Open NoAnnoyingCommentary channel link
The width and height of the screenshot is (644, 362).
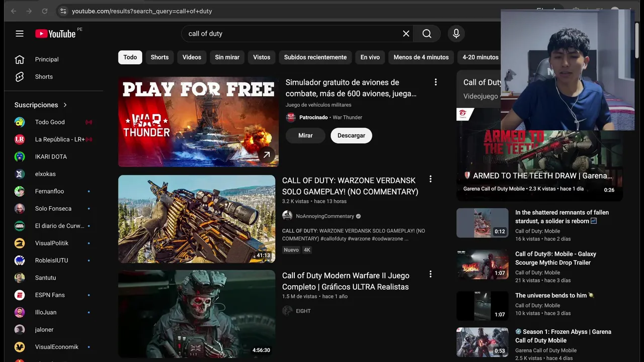coord(325,216)
